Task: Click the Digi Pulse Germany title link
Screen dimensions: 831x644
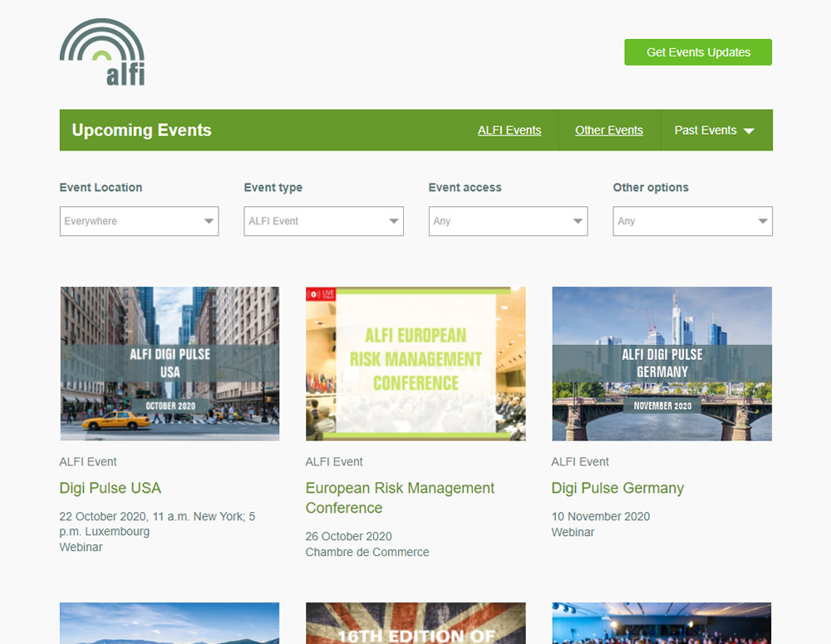Action: (617, 488)
